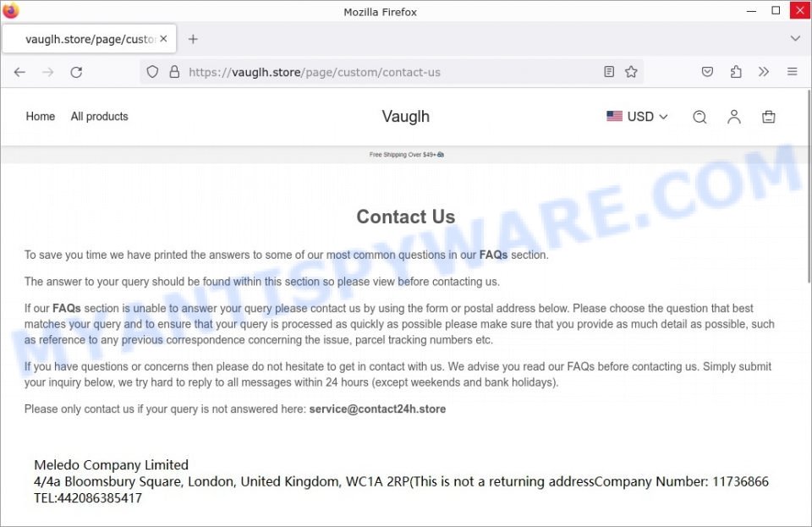Open the Home navigation link
The width and height of the screenshot is (812, 527).
41,117
